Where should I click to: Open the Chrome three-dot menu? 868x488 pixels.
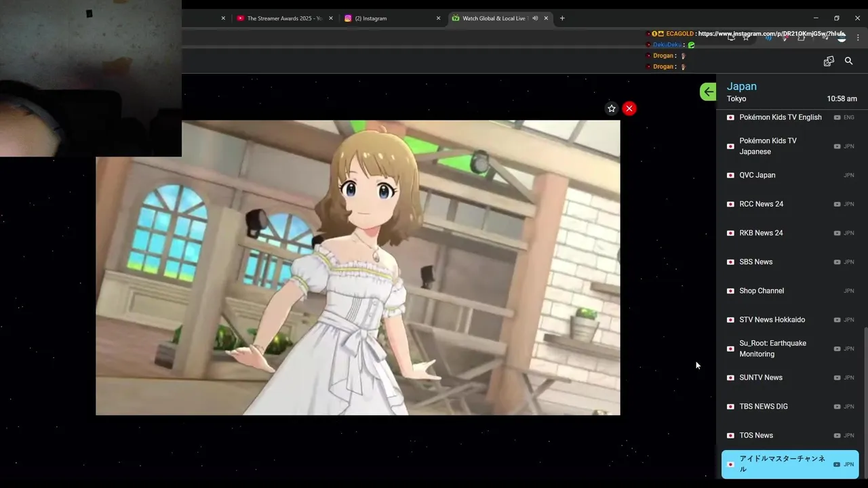tap(859, 38)
